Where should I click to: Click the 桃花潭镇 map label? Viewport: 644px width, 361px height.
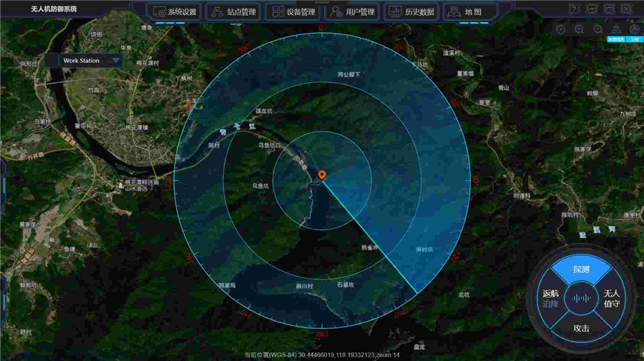pos(137,127)
